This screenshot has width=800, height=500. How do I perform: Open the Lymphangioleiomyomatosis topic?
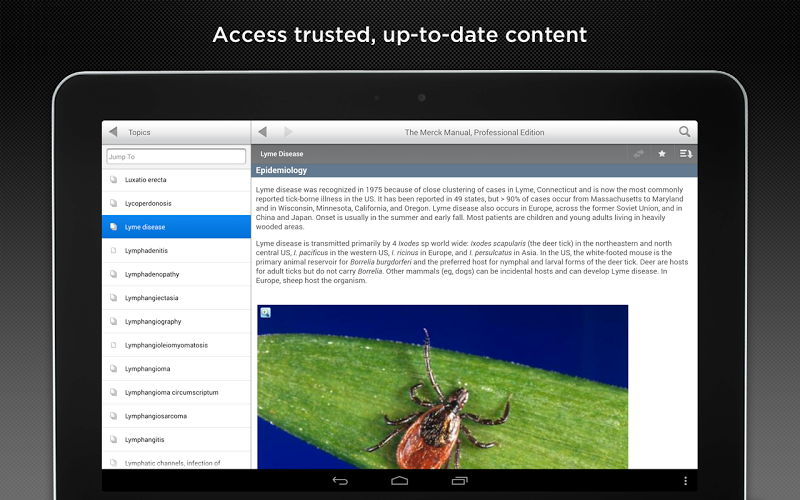coord(177,345)
